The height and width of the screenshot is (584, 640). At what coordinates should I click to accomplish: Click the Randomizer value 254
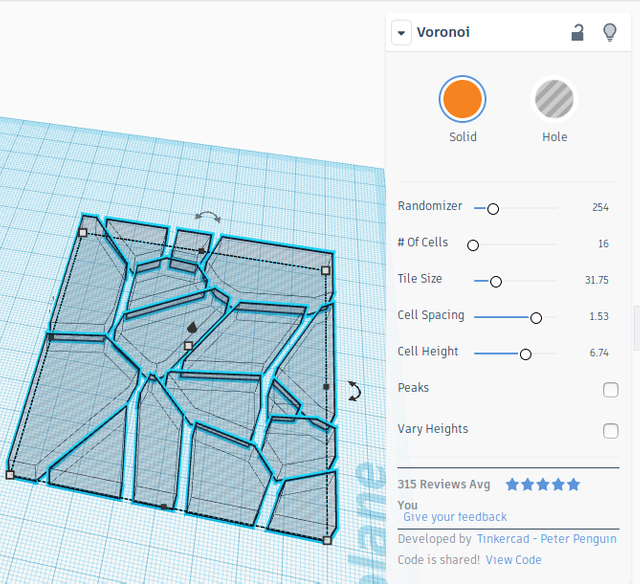click(x=600, y=207)
